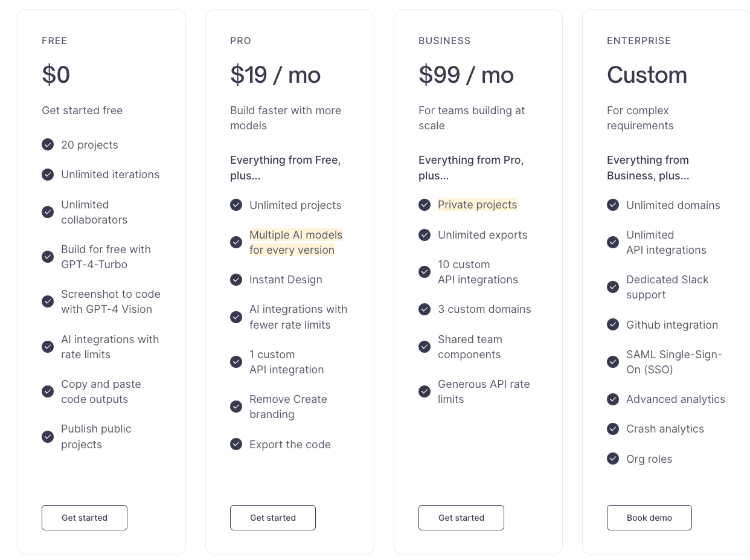Book an Enterprise demo
The height and width of the screenshot is (560, 750).
click(649, 518)
